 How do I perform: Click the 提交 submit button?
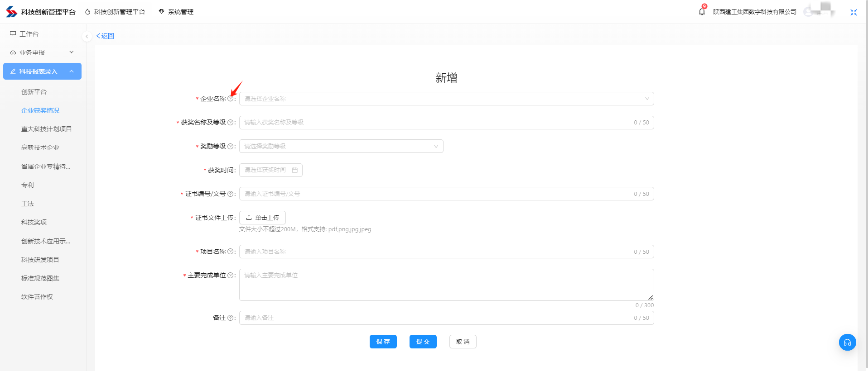pyautogui.click(x=423, y=342)
